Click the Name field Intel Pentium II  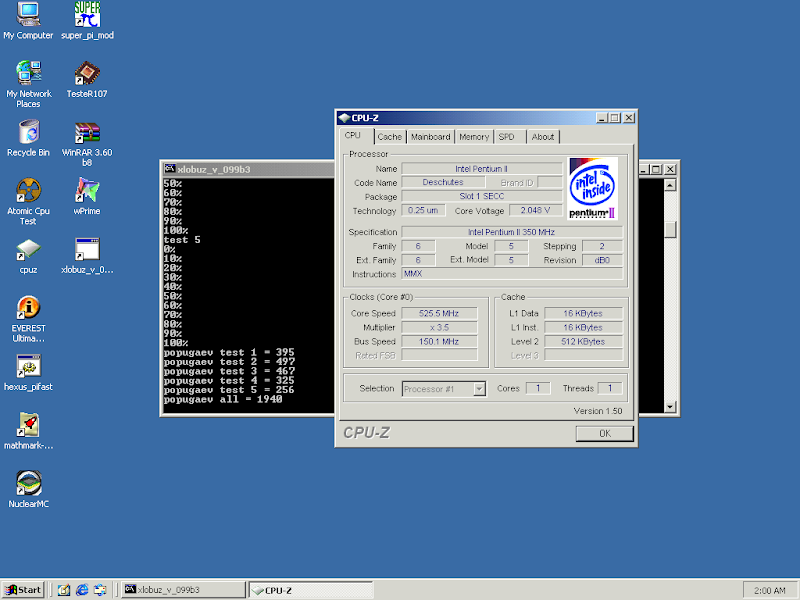coord(482,168)
